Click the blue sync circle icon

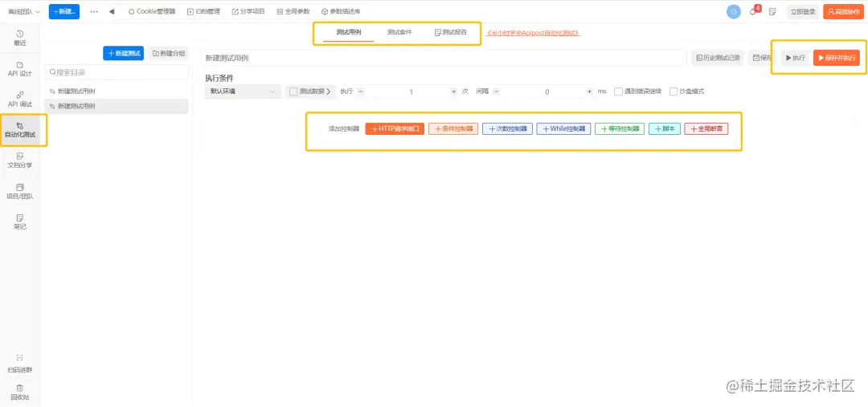coord(734,11)
